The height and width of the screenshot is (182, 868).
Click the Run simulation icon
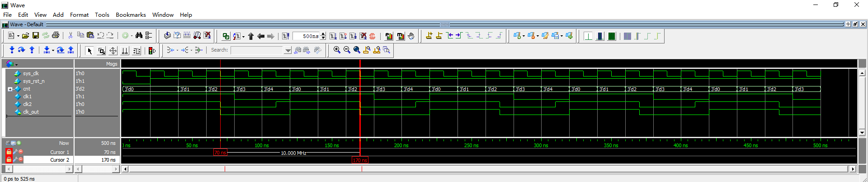333,36
